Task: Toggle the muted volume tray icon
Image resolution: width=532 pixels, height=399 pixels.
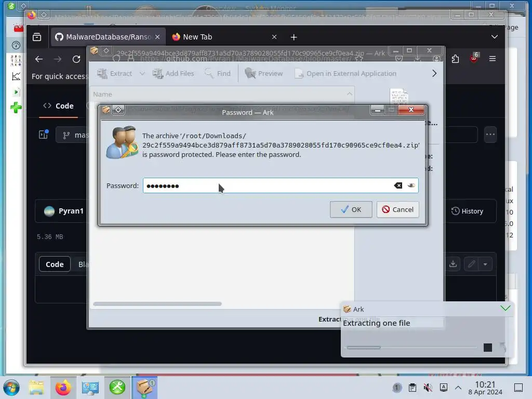Action: point(428,388)
